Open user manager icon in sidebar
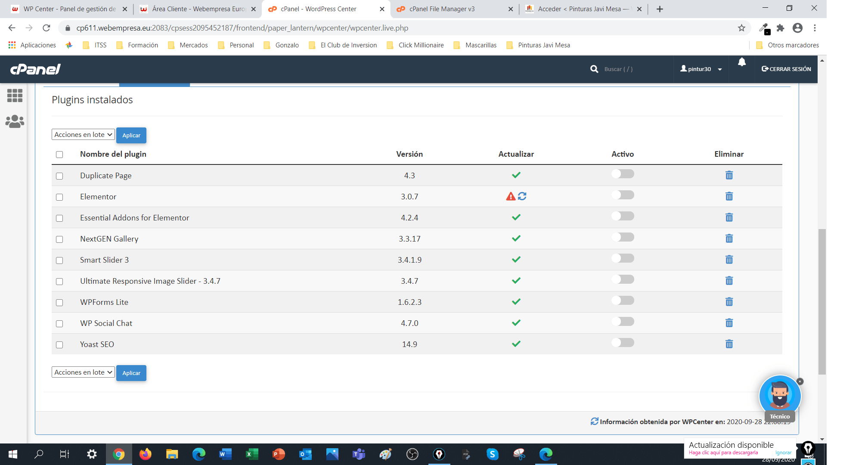868x465 pixels. coord(15,121)
